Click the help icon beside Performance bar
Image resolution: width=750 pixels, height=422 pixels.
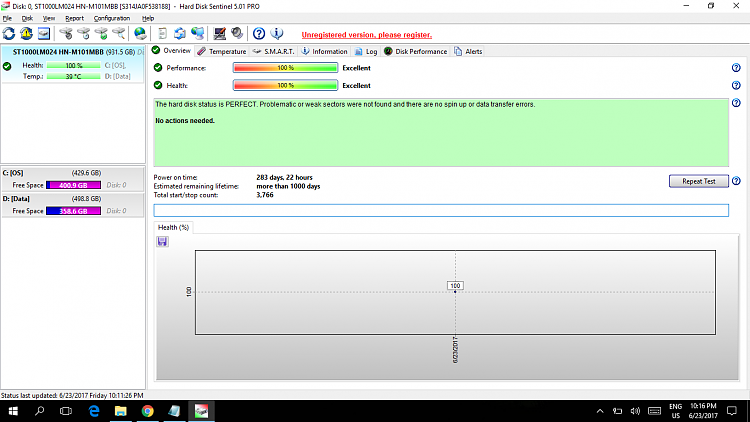pos(736,68)
